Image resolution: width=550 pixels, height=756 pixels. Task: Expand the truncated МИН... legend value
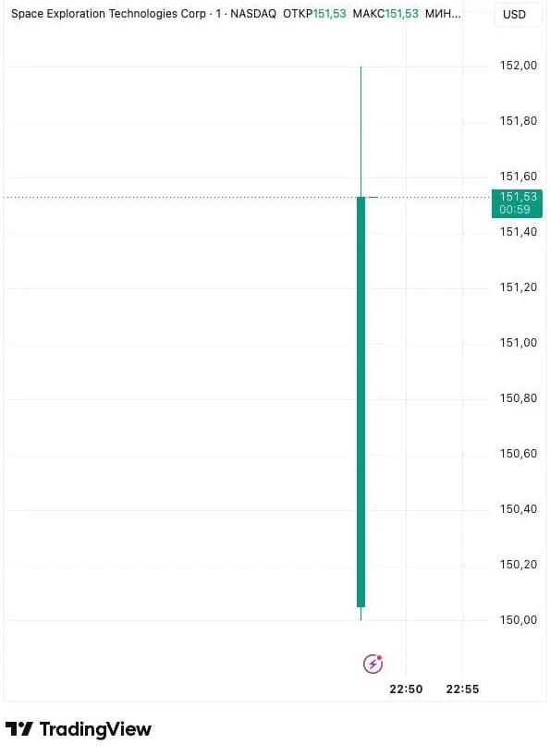coord(443,14)
